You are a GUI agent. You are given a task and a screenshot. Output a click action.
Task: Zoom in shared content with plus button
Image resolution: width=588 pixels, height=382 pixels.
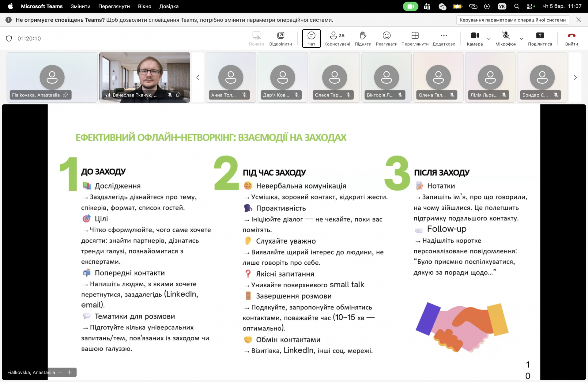(70, 372)
